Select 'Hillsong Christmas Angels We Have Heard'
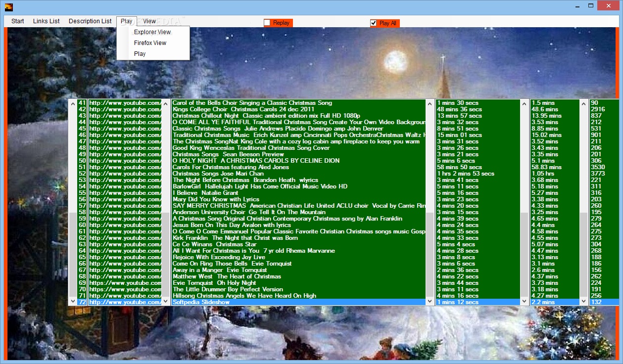Viewport: 623px width, 364px height. 298,296
